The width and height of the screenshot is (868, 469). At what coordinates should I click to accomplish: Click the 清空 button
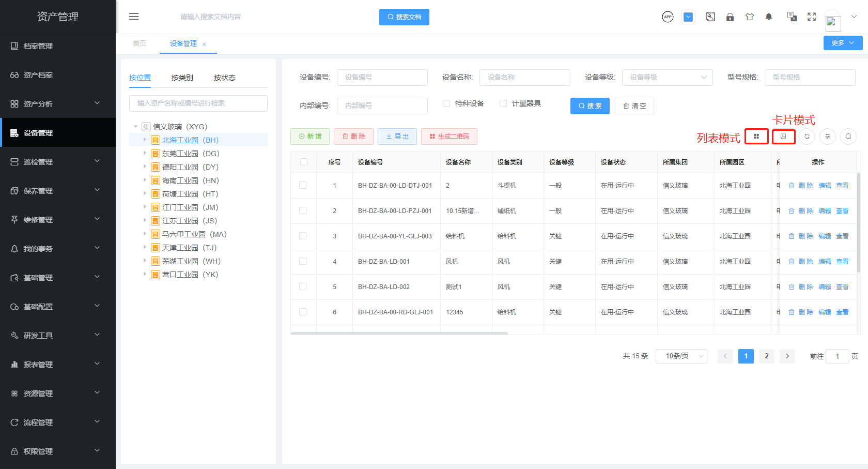point(634,106)
